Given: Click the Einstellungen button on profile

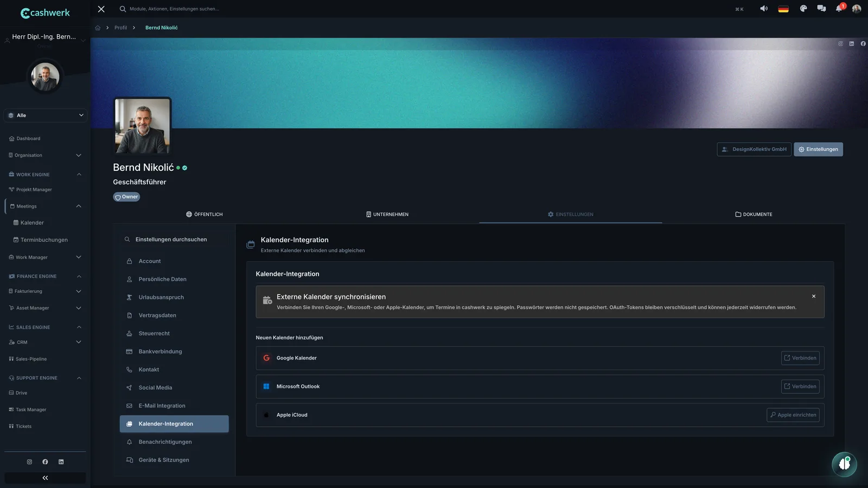Looking at the screenshot, I should tap(818, 149).
